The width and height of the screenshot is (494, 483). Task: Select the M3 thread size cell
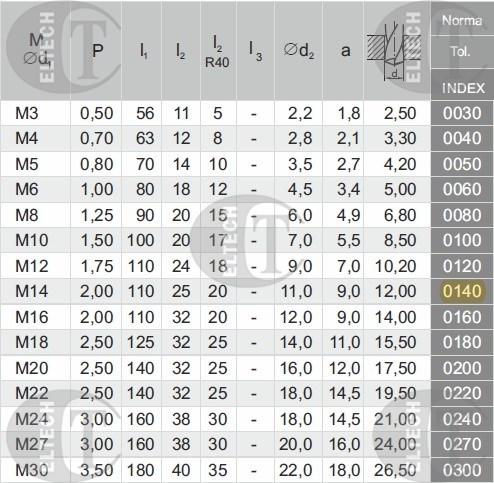point(27,113)
